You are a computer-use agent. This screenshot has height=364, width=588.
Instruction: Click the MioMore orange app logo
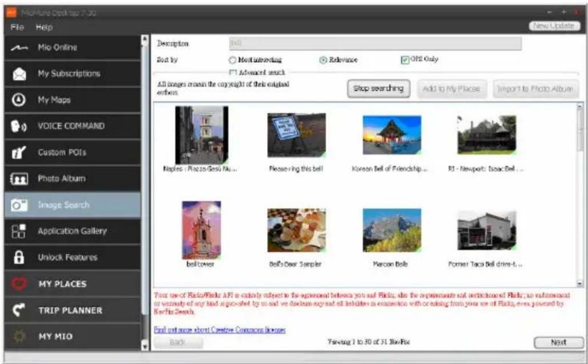pos(11,13)
